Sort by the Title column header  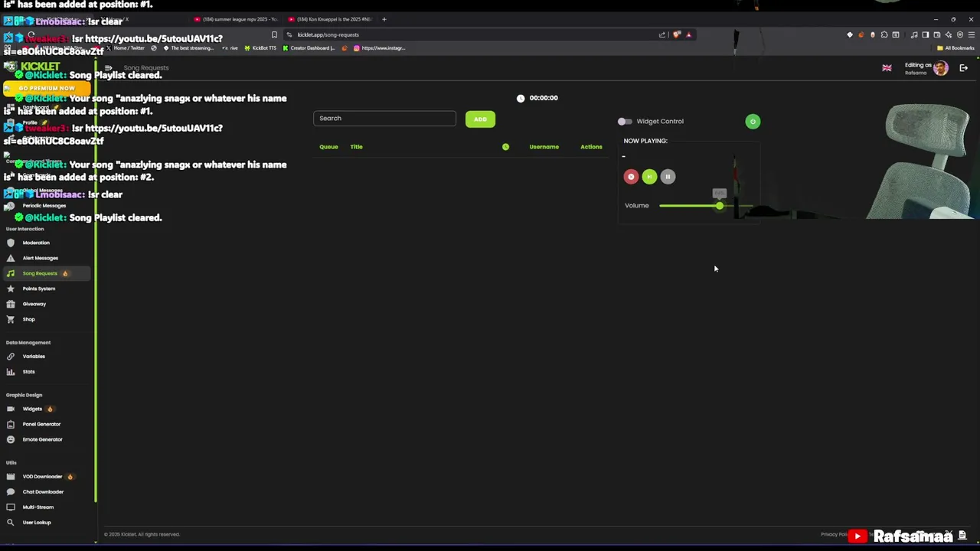point(356,147)
